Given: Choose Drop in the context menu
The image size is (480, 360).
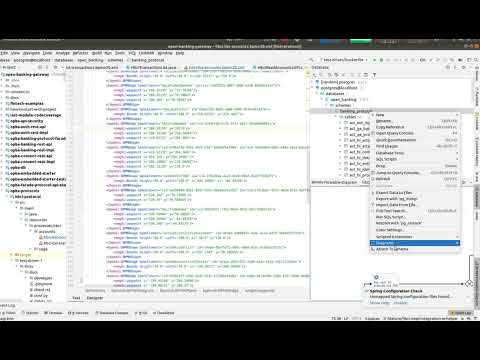Looking at the screenshot, I should pyautogui.click(x=415, y=166).
